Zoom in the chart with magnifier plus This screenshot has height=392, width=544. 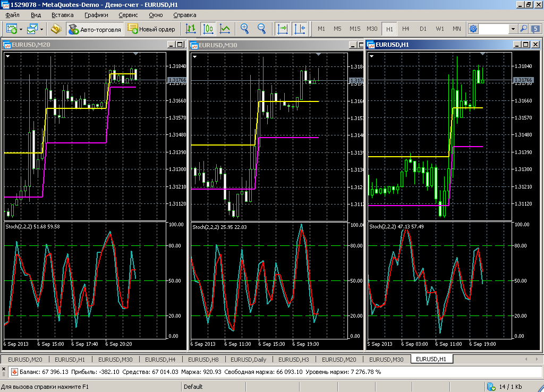coord(244,29)
